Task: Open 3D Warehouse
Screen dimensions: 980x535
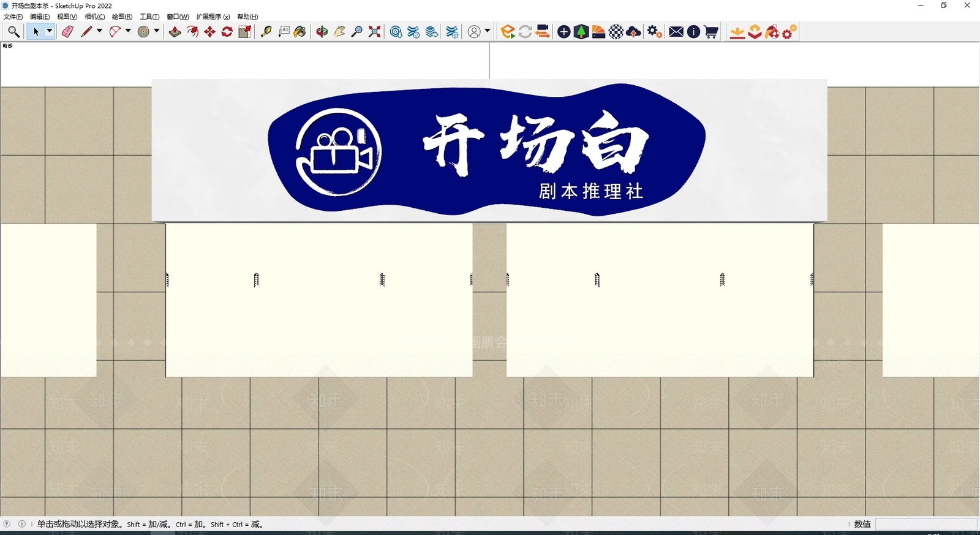Action: (396, 32)
